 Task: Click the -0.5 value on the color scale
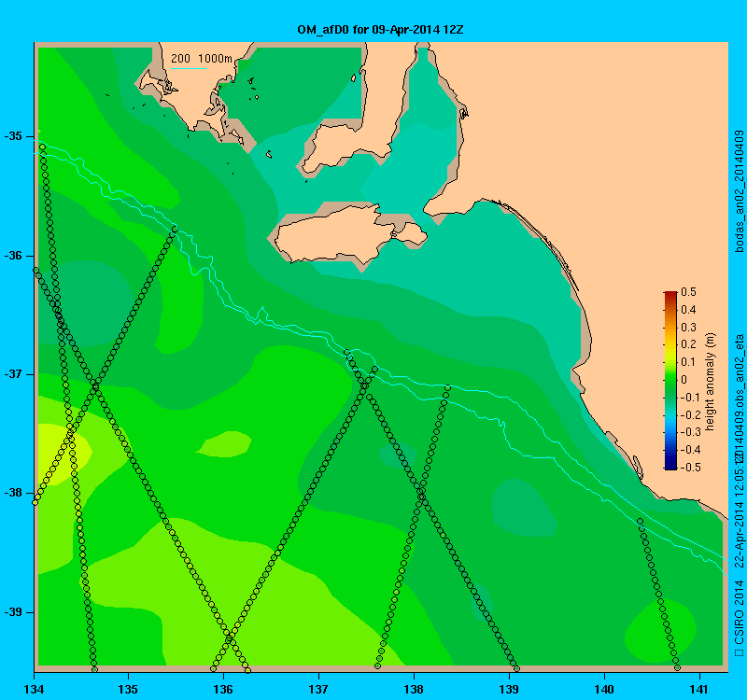[x=690, y=468]
